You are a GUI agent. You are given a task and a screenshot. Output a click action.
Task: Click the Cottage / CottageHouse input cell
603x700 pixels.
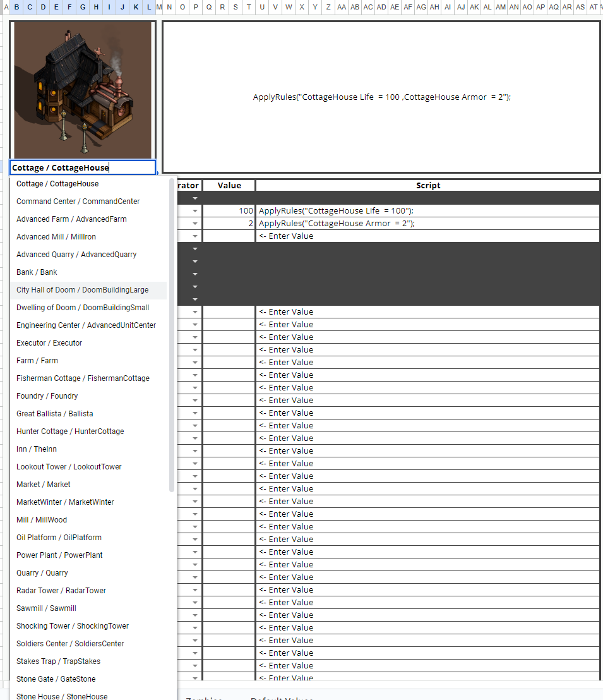[x=83, y=167]
